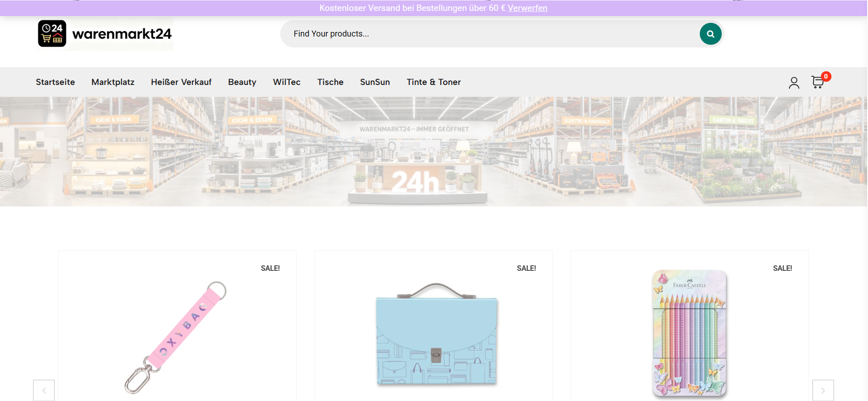Dismiss the banner via Verwerfen link

pos(527,8)
